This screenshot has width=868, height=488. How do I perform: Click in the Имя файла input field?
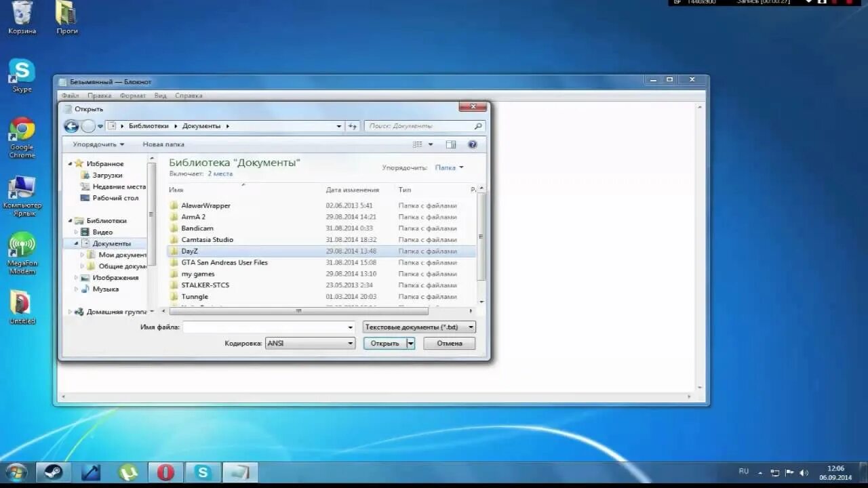[x=265, y=327]
